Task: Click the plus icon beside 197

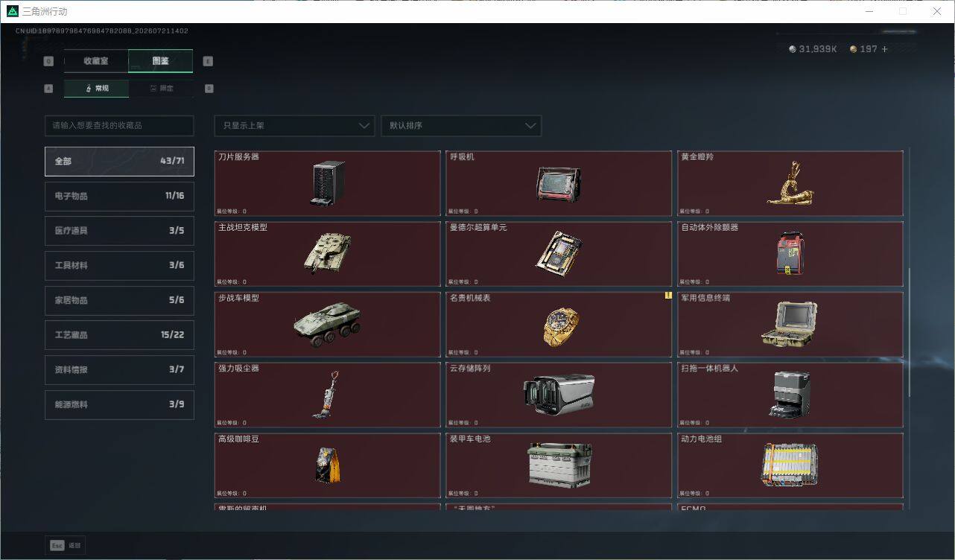Action: pos(885,49)
